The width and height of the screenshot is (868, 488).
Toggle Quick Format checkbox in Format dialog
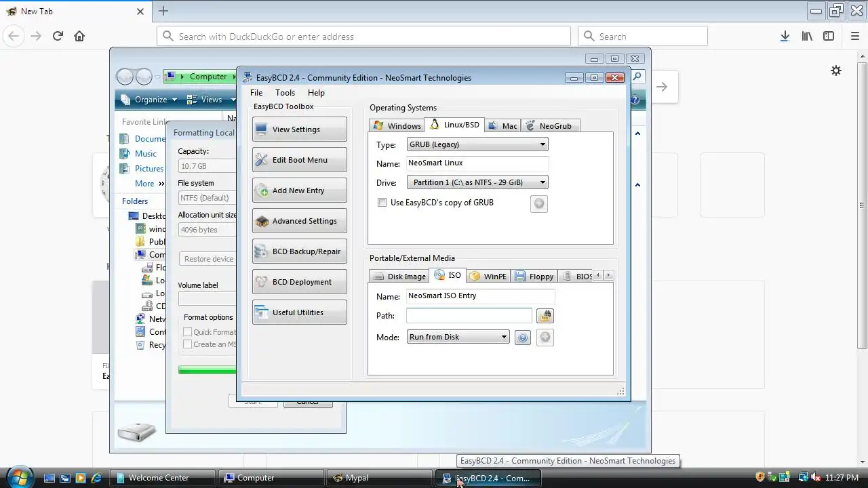[188, 332]
